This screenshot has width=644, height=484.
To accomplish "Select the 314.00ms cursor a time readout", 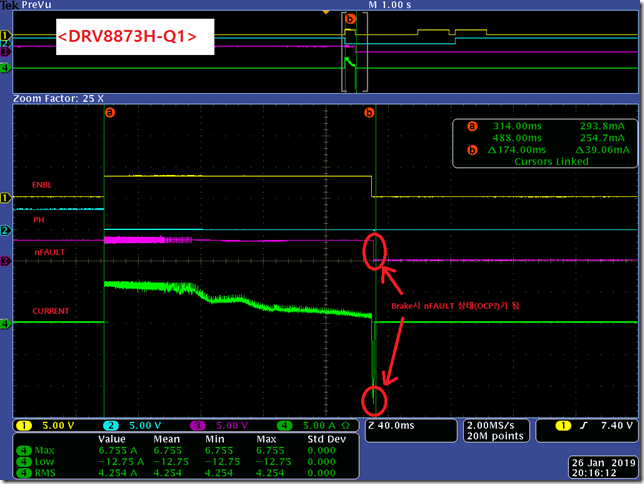I will pyautogui.click(x=517, y=126).
